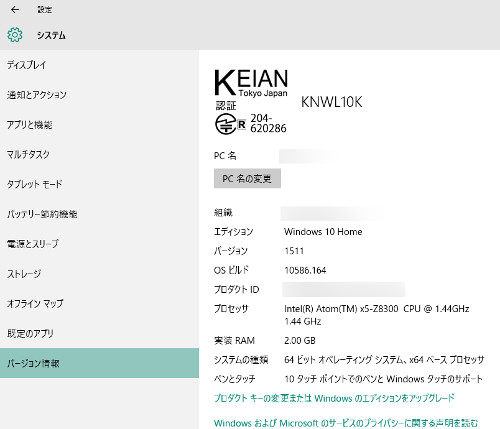Select バッテリー節約機能 entry
Viewport: 500px width, 429px height.
(99, 214)
